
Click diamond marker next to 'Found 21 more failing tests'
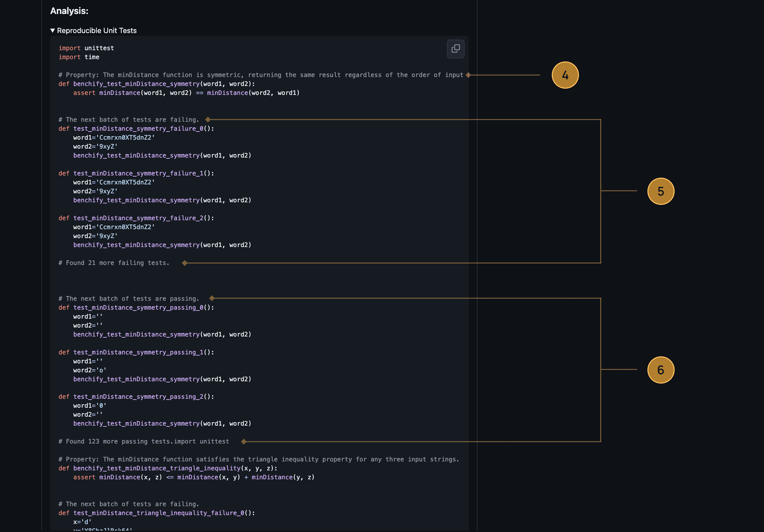185,263
